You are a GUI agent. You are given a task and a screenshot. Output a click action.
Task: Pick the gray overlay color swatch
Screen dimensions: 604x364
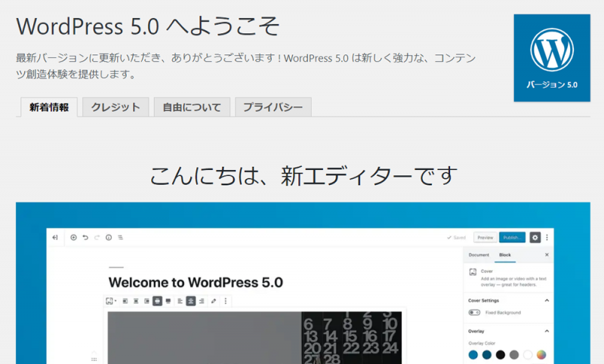click(514, 355)
